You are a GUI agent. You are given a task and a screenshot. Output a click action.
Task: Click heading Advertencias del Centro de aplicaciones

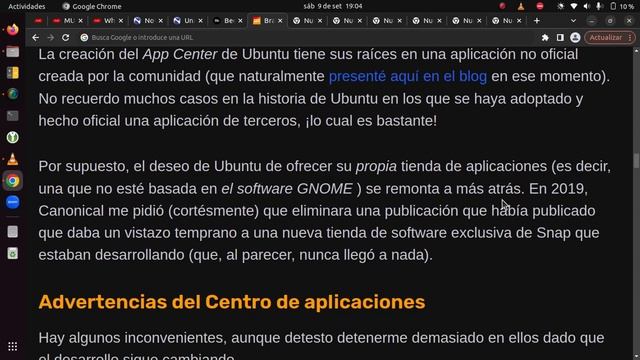tap(232, 302)
